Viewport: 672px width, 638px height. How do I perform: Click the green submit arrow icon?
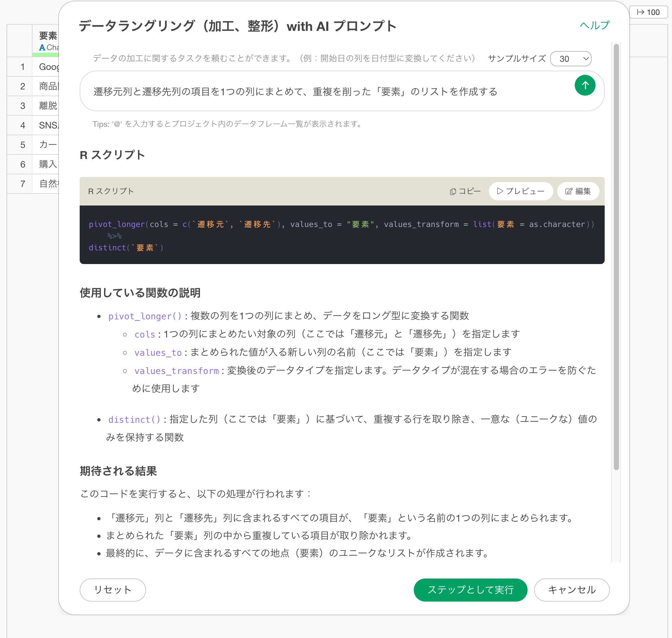(x=585, y=86)
